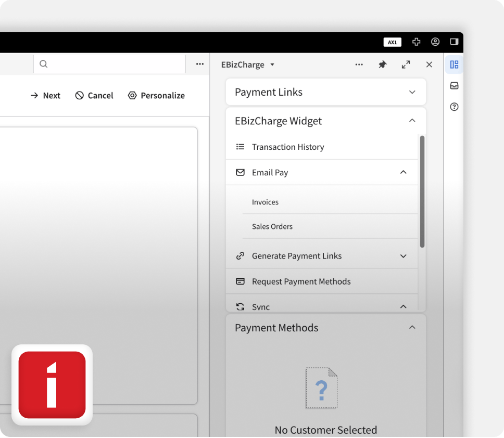Open the Payment Links dropdown
Viewport: 504px width, 438px height.
(412, 92)
